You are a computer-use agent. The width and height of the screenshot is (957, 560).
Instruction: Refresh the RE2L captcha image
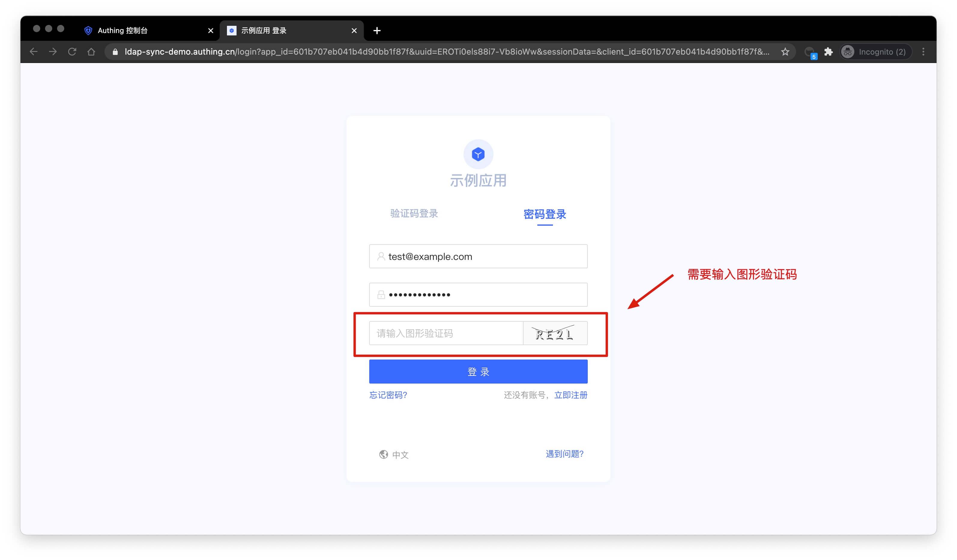click(555, 333)
